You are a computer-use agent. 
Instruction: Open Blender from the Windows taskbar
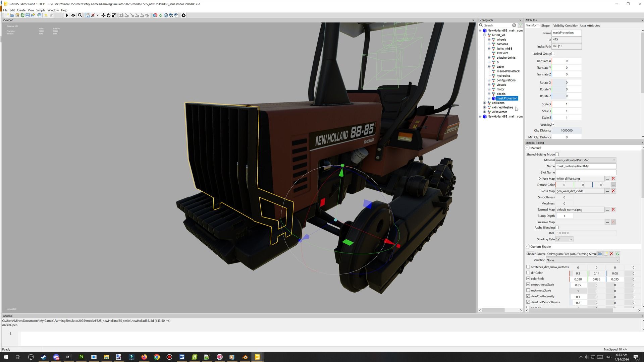(x=245, y=357)
